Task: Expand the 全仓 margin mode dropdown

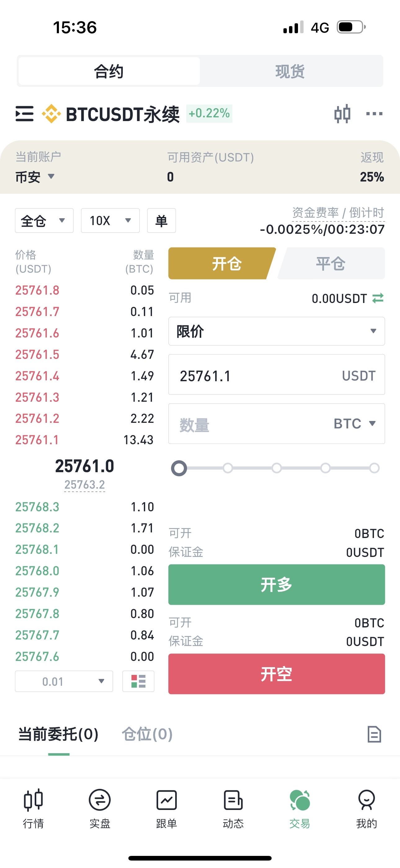Action: pyautogui.click(x=44, y=221)
